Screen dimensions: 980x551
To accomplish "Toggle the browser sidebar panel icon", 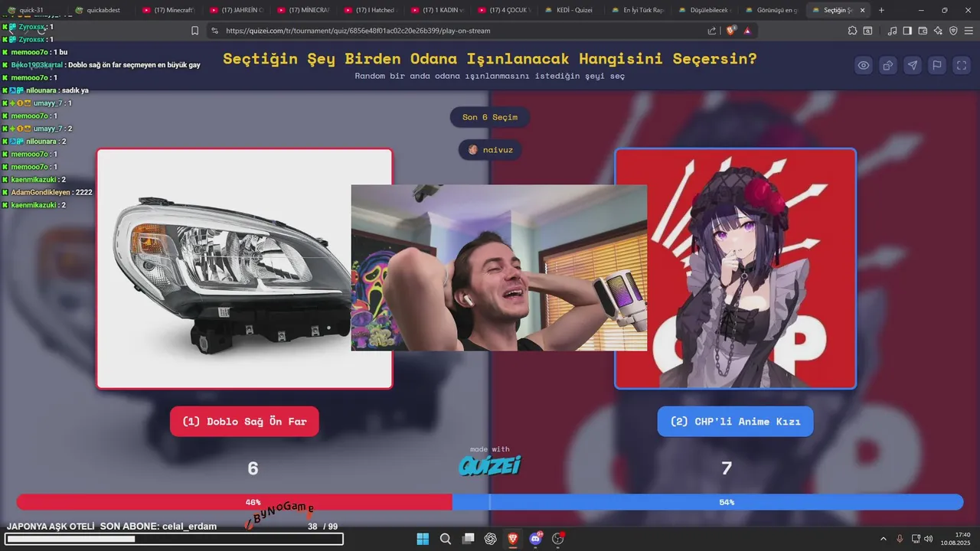I will 907,31.
